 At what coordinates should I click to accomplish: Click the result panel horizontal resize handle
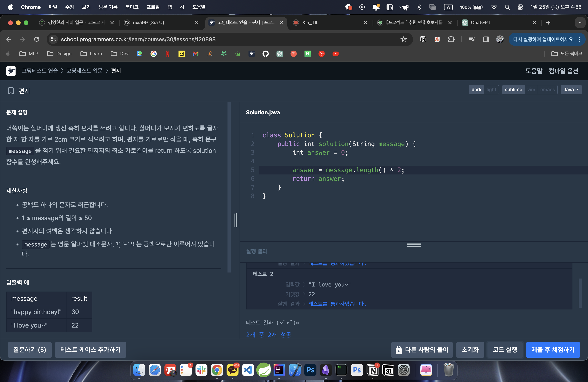(x=414, y=244)
